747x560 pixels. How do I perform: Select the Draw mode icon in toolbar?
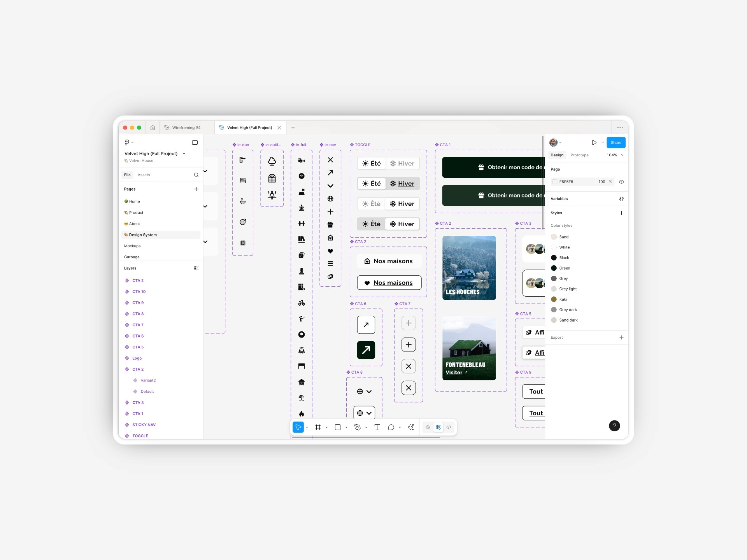tap(428, 427)
